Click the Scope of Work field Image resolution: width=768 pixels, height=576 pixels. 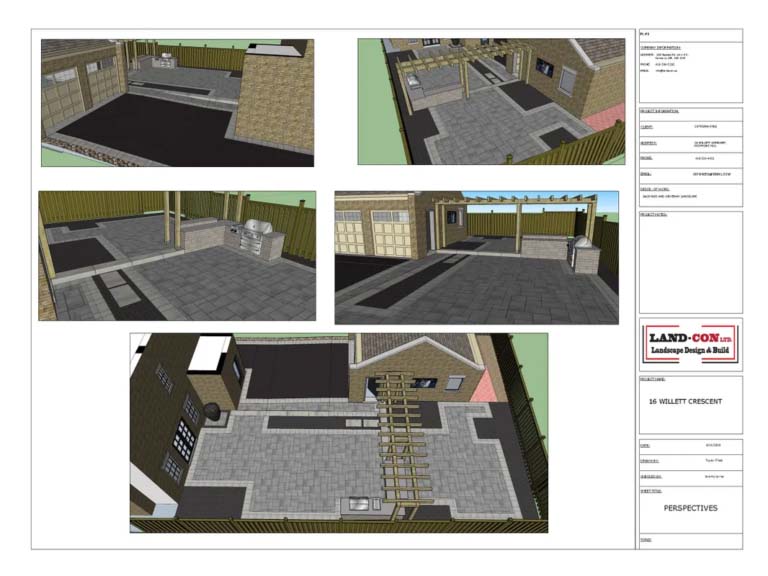(x=690, y=192)
